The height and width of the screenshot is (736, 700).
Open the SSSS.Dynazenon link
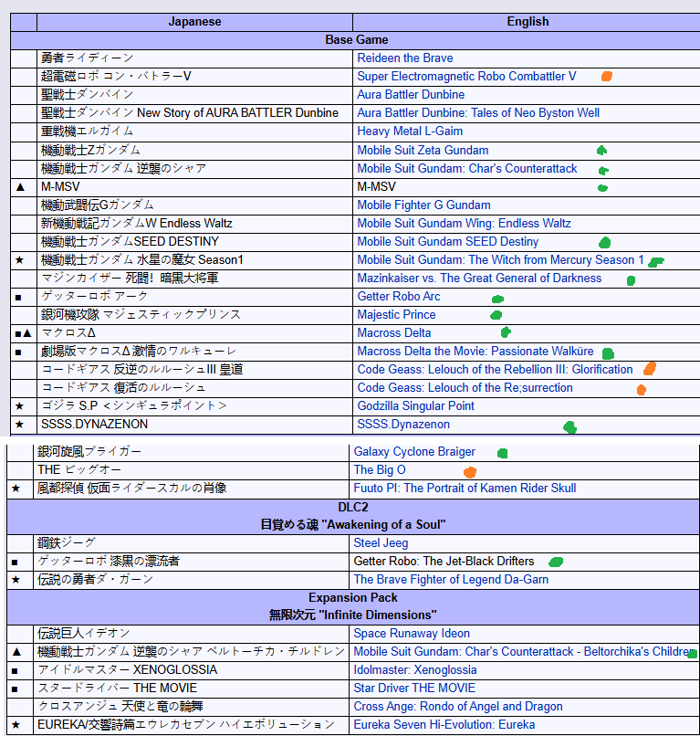click(403, 425)
